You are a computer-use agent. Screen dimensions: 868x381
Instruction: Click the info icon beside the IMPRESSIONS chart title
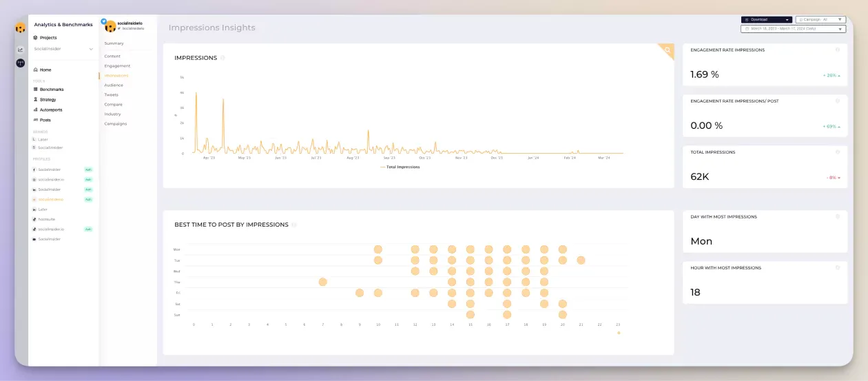[223, 58]
